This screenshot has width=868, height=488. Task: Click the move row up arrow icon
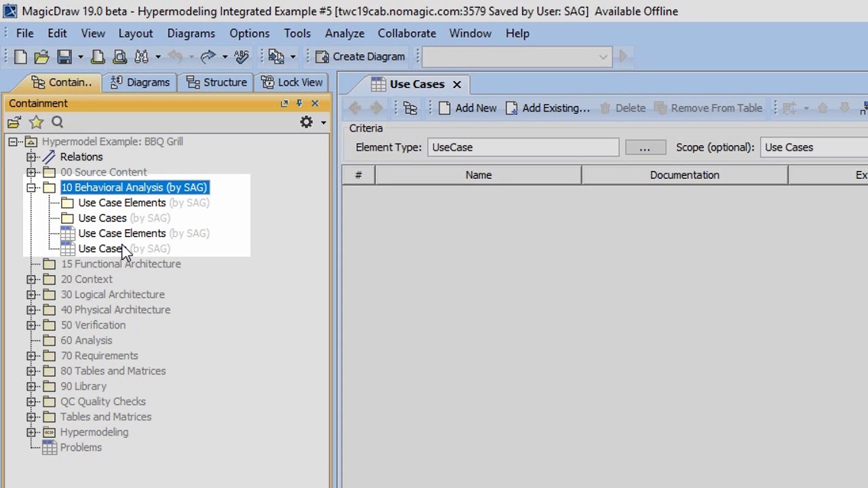coord(823,108)
